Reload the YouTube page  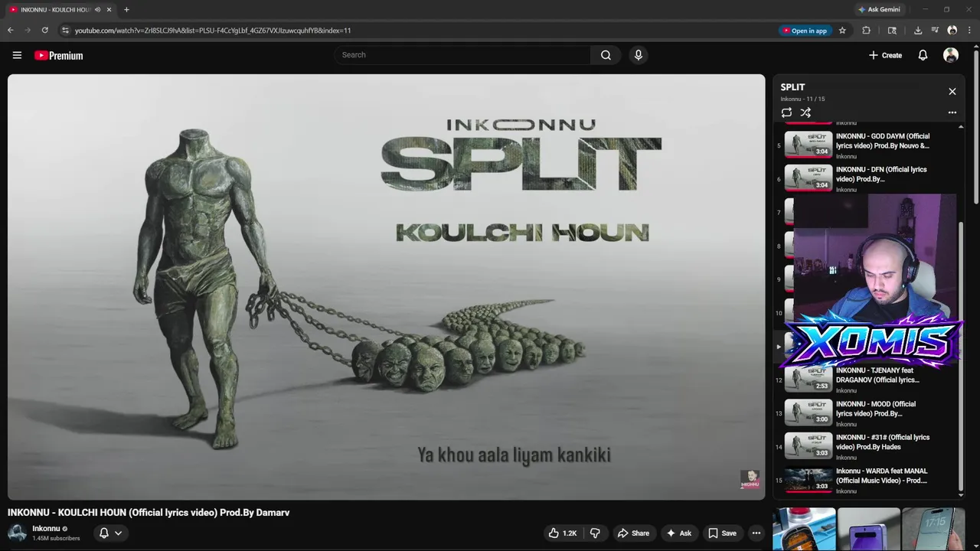(45, 31)
